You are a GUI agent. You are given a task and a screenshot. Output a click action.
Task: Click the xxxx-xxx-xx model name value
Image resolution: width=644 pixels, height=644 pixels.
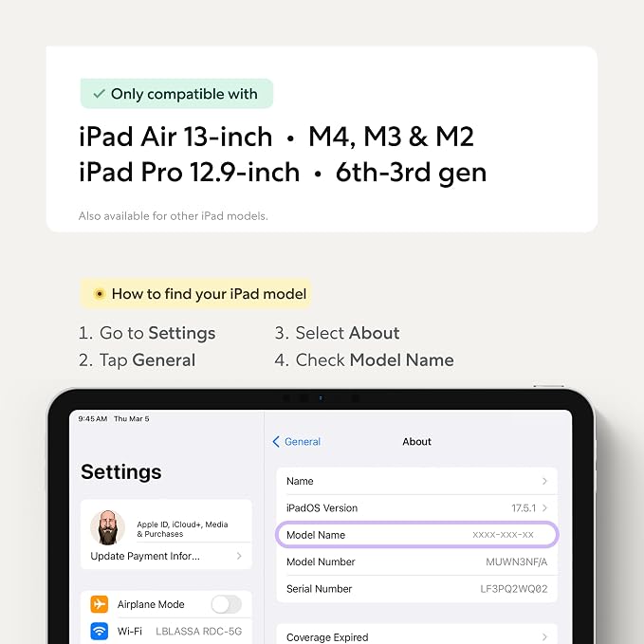point(503,535)
